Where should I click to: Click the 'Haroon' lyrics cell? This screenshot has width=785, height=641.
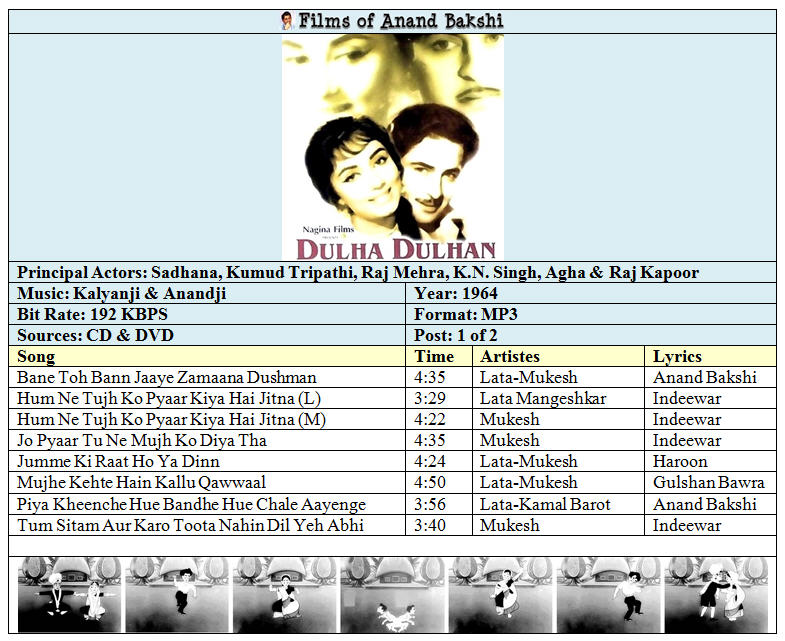pyautogui.click(x=710, y=462)
